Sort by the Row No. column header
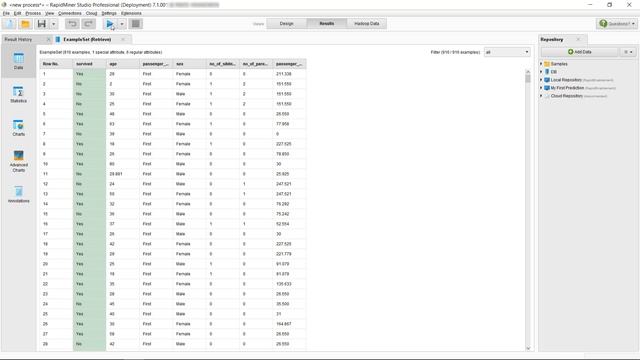This screenshot has height=360, width=640. tap(56, 64)
